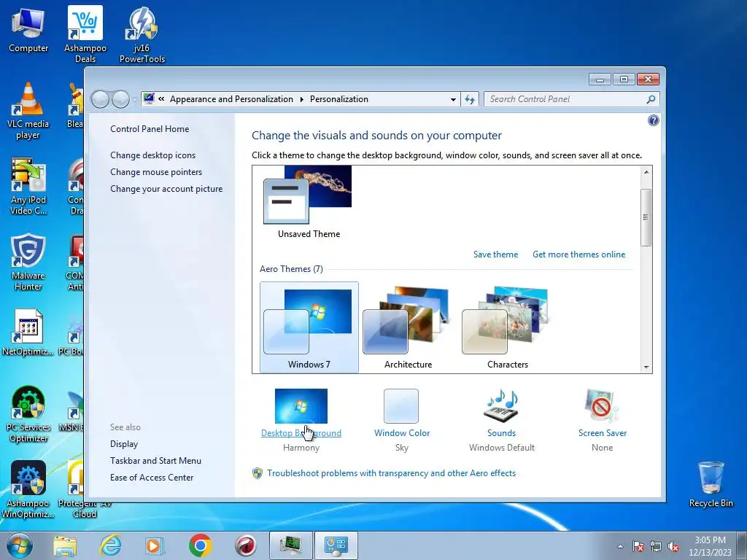Show hidden tray icons arrow
This screenshot has width=747, height=560.
pos(620,547)
